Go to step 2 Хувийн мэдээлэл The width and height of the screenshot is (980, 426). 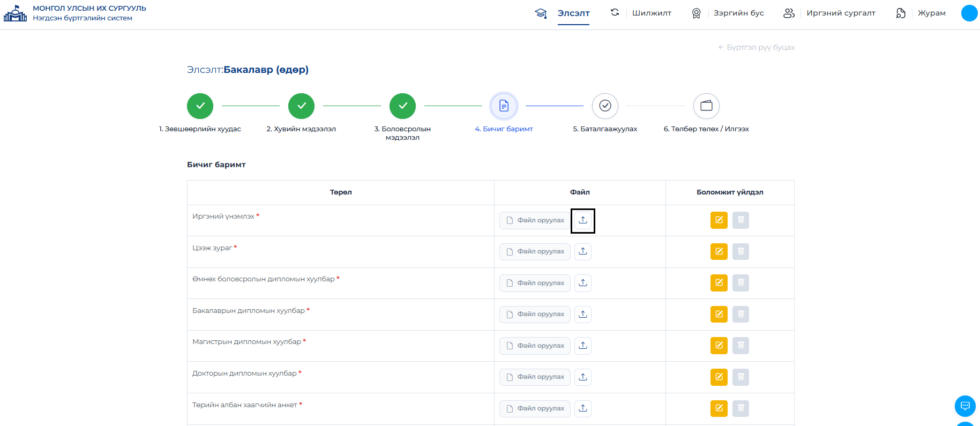301,106
